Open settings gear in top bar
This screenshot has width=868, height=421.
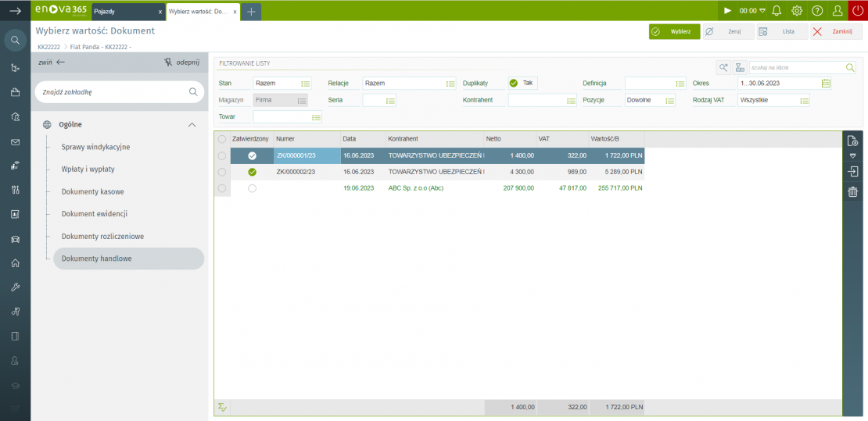pos(797,11)
